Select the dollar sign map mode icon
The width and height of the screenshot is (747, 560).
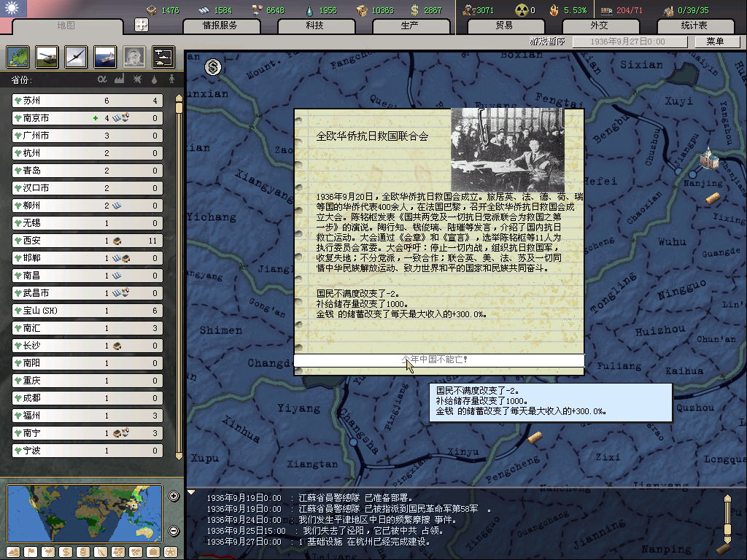tap(66, 552)
